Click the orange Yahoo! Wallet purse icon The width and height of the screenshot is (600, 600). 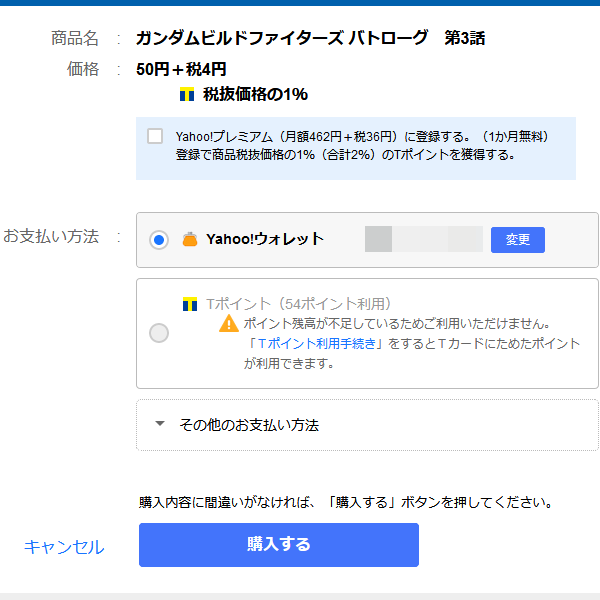[x=190, y=240]
